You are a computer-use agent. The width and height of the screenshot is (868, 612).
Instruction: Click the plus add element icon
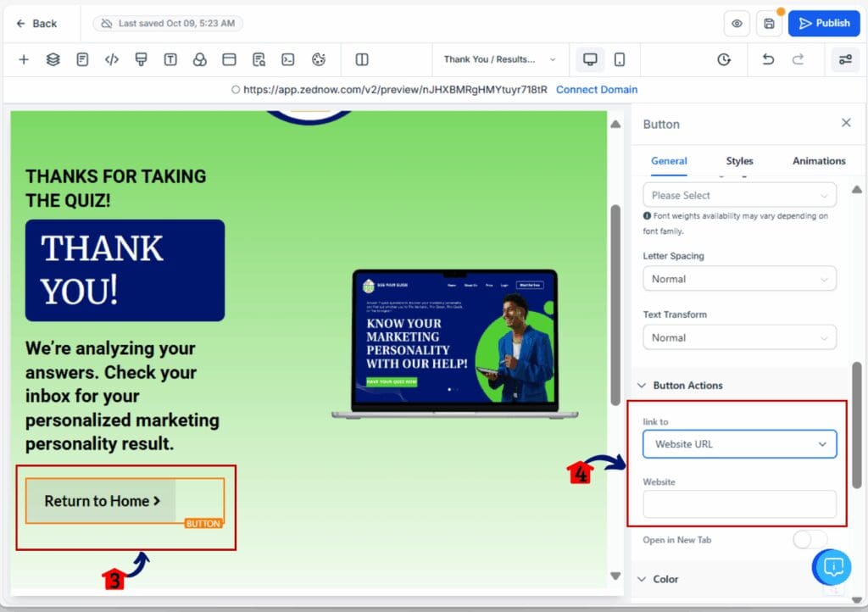click(x=24, y=59)
